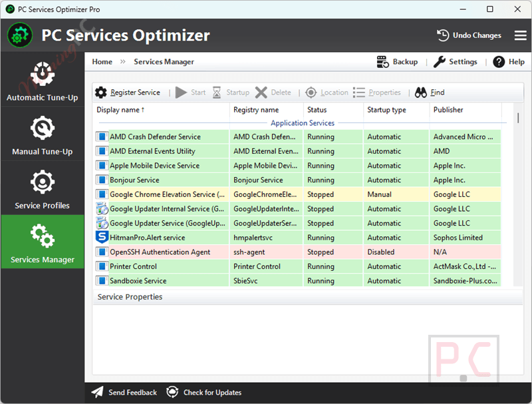The height and width of the screenshot is (404, 532).
Task: Open Automatic Tune-Up gauge gear icon
Action: (43, 74)
